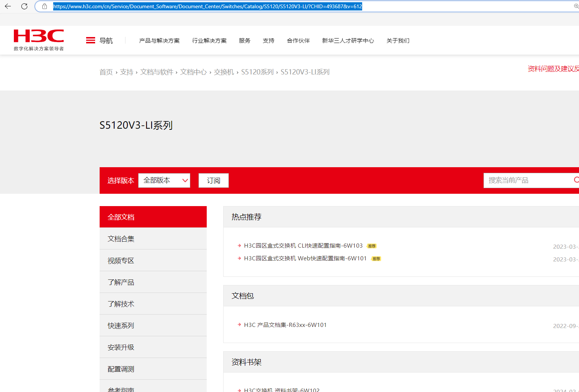
Task: Open the 导航 hamburger menu icon
Action: [x=91, y=40]
